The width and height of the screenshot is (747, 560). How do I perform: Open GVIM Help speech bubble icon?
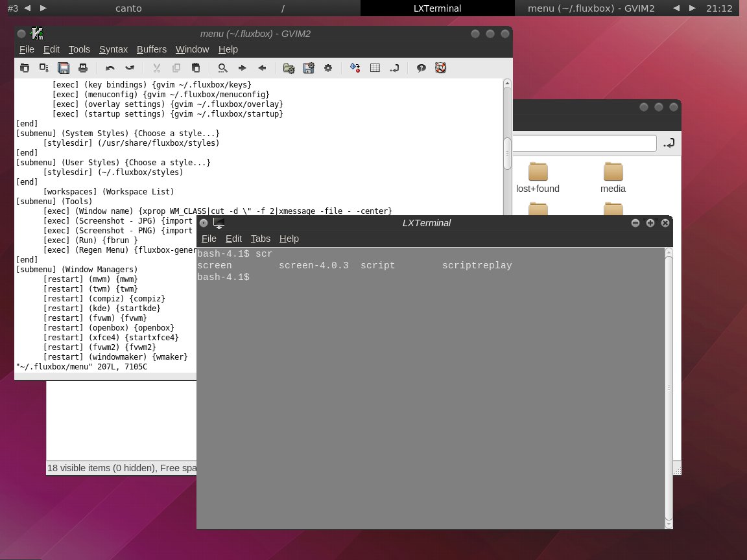click(421, 68)
